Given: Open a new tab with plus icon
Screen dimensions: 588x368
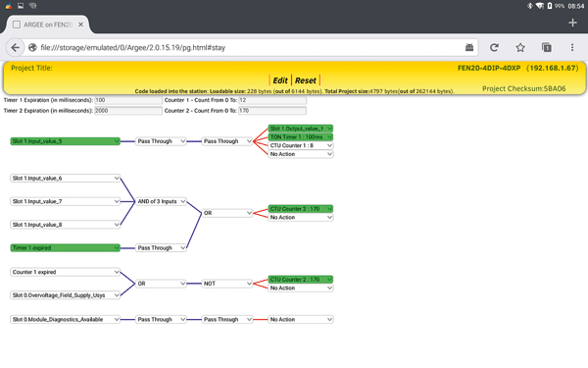Looking at the screenshot, I should pos(572,23).
